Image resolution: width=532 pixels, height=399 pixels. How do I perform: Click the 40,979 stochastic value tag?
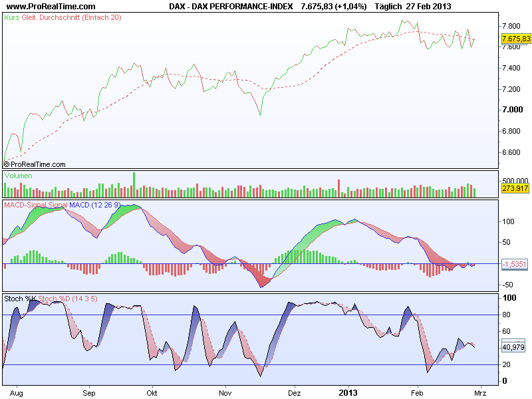(x=513, y=347)
